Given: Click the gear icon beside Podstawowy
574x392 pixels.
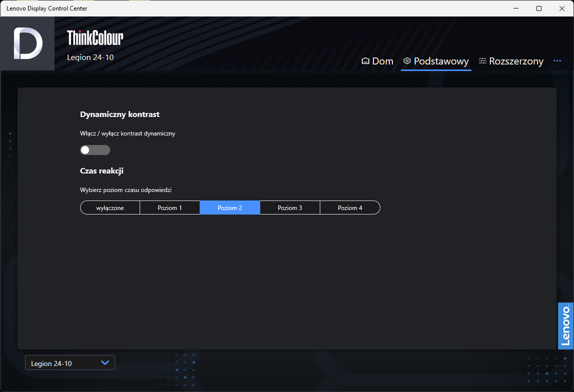Looking at the screenshot, I should click(x=407, y=61).
